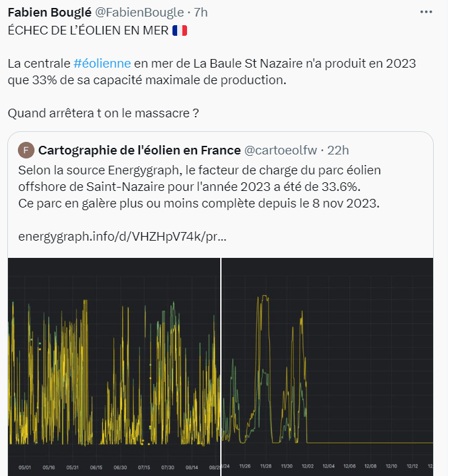453x476 pixels.
Task: Click the quoted text starting 'Selon la source Energygraph'
Action: (x=199, y=186)
